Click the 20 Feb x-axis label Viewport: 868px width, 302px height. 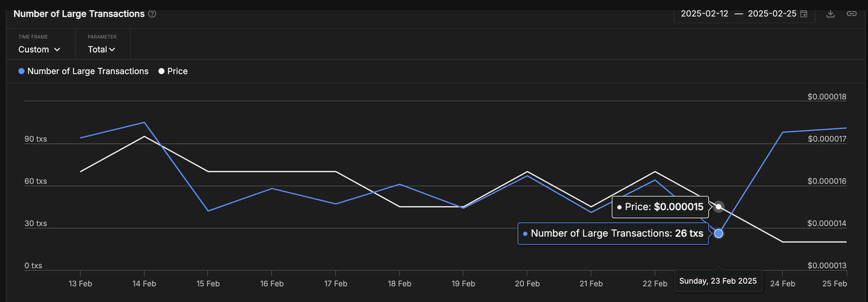point(527,284)
